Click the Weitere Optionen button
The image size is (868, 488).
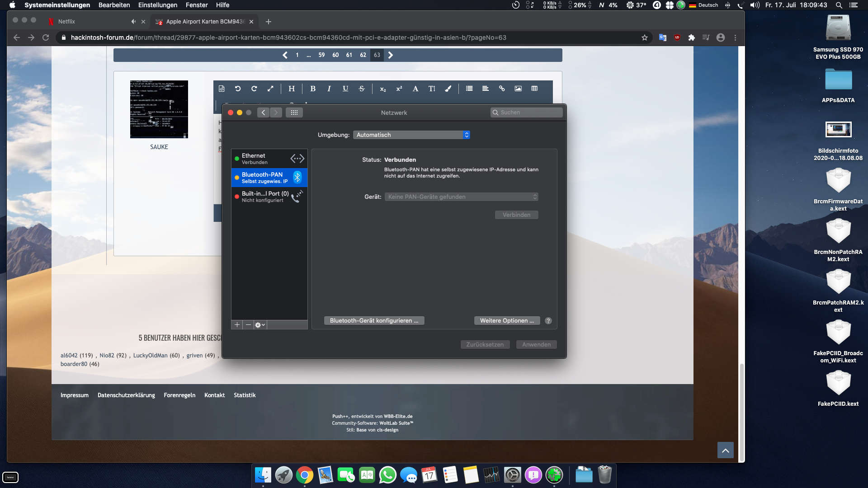(507, 320)
